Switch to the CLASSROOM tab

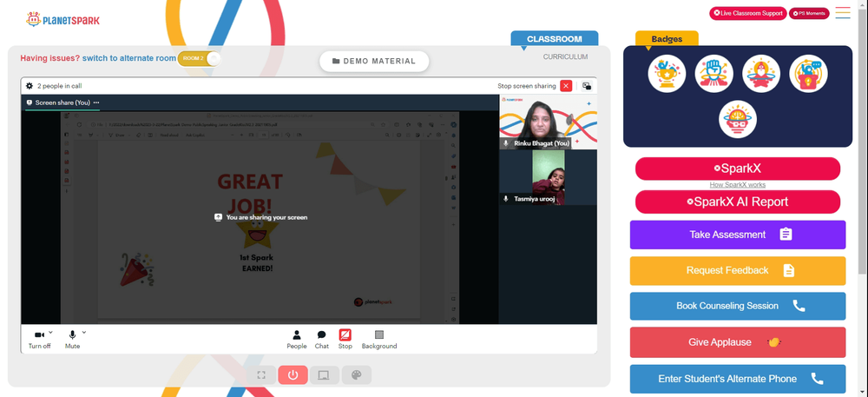click(x=554, y=39)
